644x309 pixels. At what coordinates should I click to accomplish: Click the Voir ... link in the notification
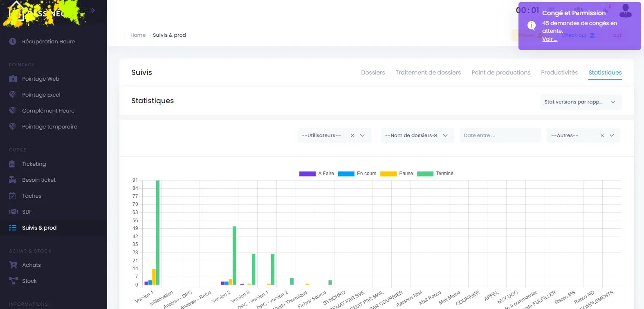(x=550, y=39)
